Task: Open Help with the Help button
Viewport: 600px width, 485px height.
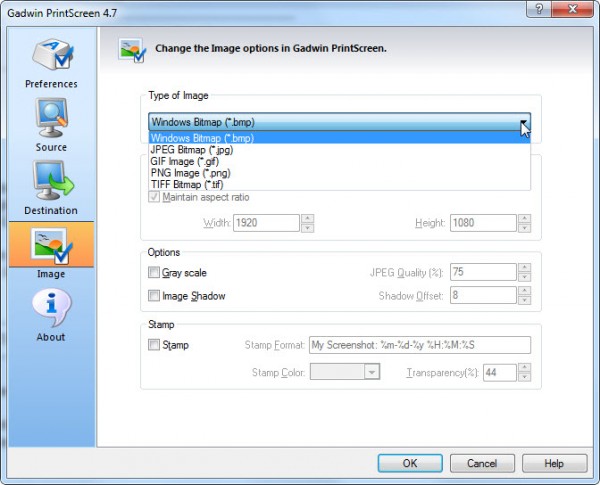Action: pos(555,464)
